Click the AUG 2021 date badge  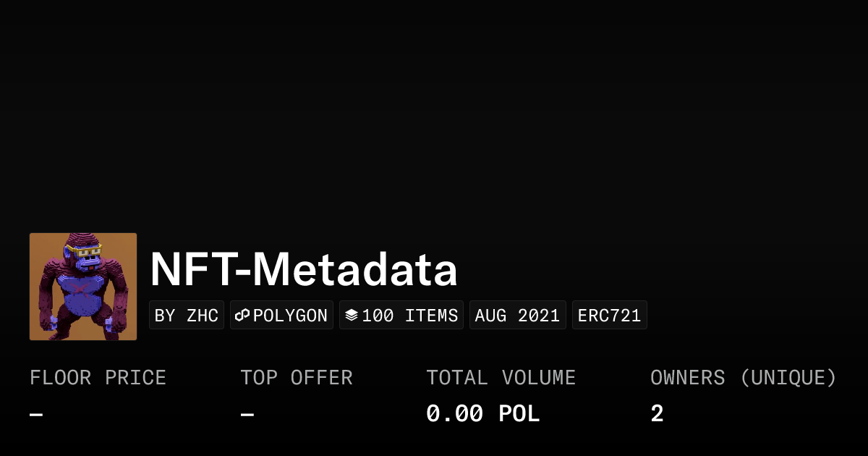coord(517,316)
